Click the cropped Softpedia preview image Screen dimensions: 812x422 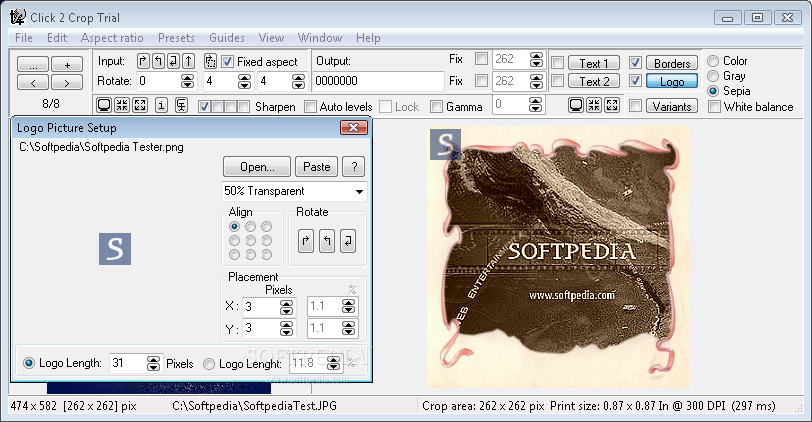[558, 257]
